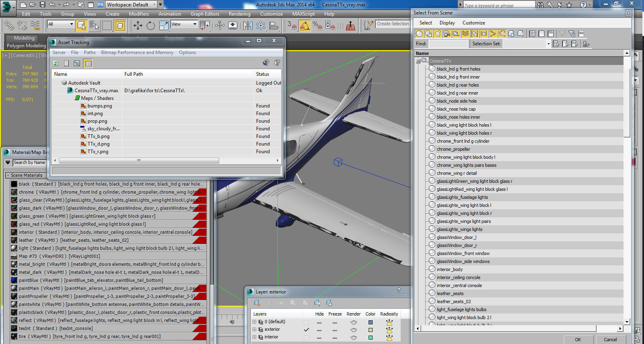The height and width of the screenshot is (344, 644).
Task: Collapse the Scene Materials group
Action: tap(8, 175)
